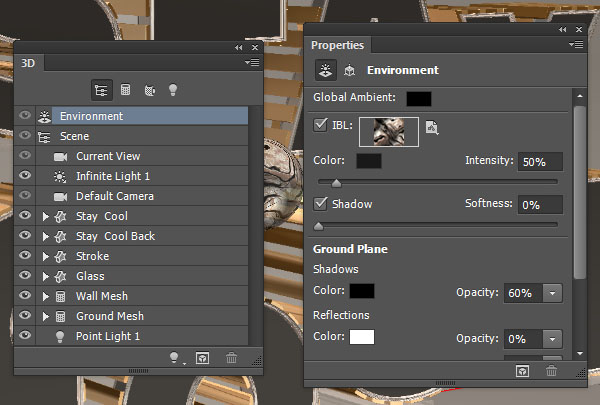The width and height of the screenshot is (600, 405).
Task: Toggle the Stay Cool layer visibility eye
Action: (25, 215)
